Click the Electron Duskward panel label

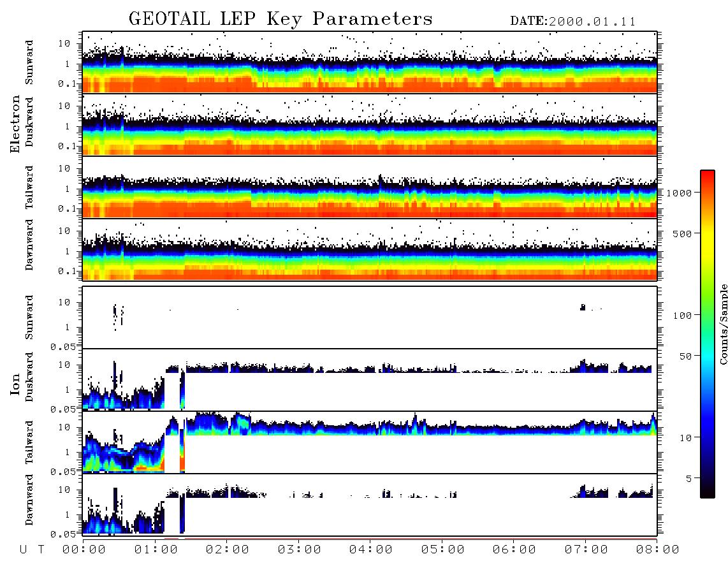click(29, 122)
